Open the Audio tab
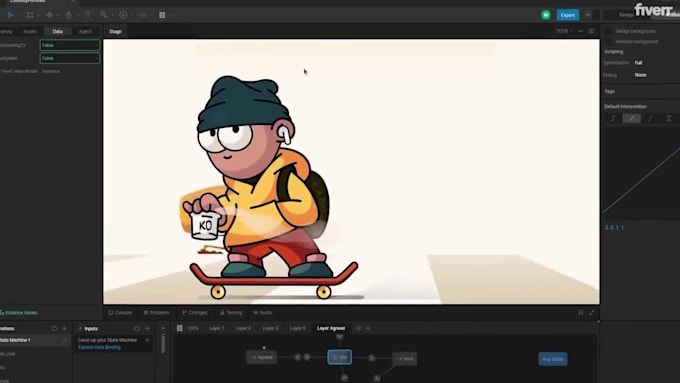The width and height of the screenshot is (680, 383). coord(263,313)
